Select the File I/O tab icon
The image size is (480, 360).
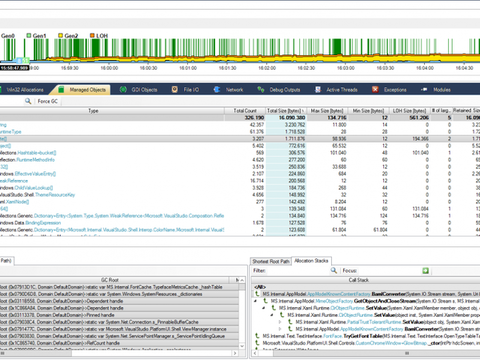coord(175,89)
